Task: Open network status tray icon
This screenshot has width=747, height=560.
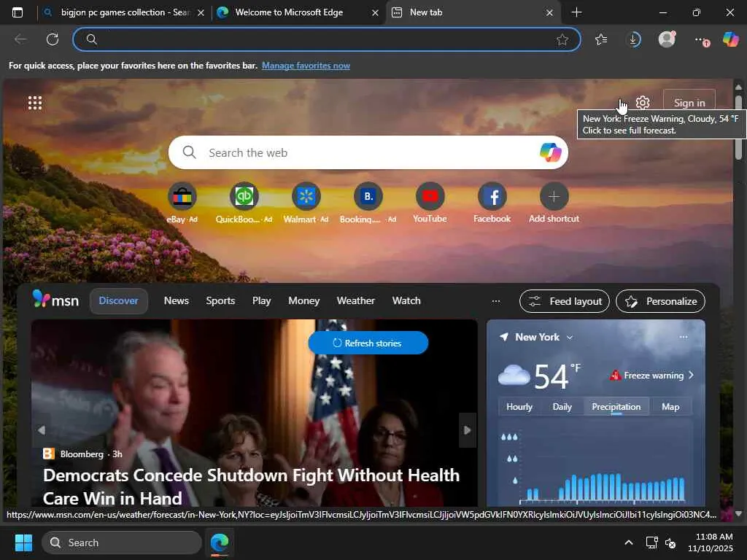Action: 651,542
